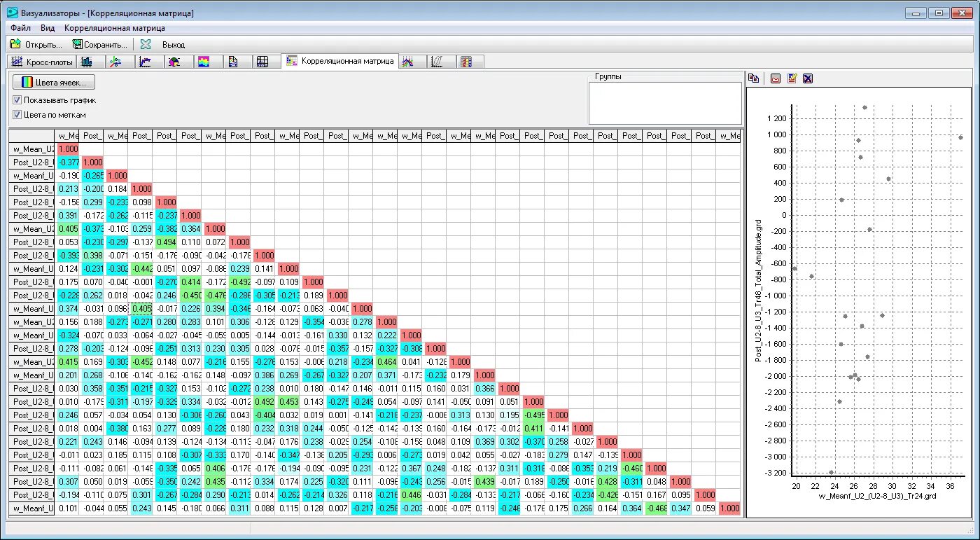
Task: Open the Корреляционная матрица menu
Action: 115,28
